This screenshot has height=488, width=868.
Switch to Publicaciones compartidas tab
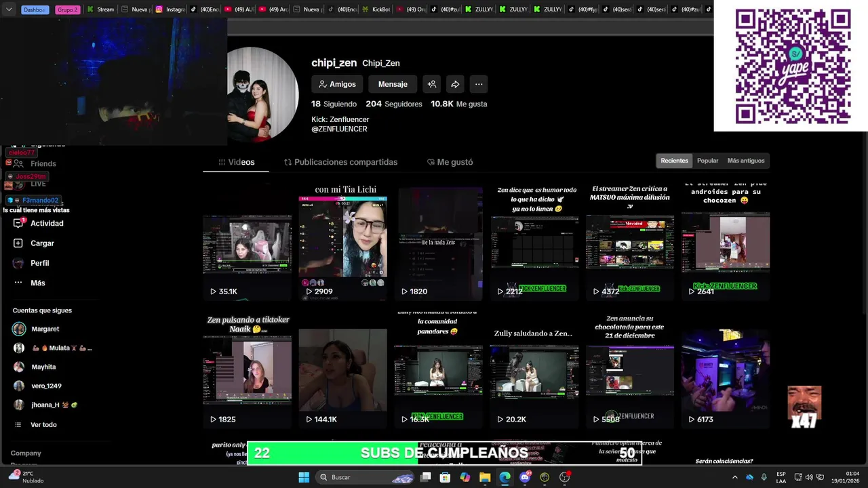click(x=340, y=162)
